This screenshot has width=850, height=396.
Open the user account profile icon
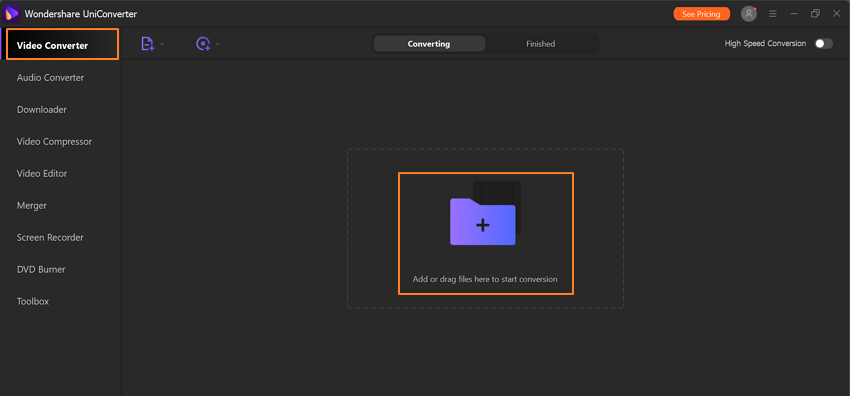coord(749,14)
